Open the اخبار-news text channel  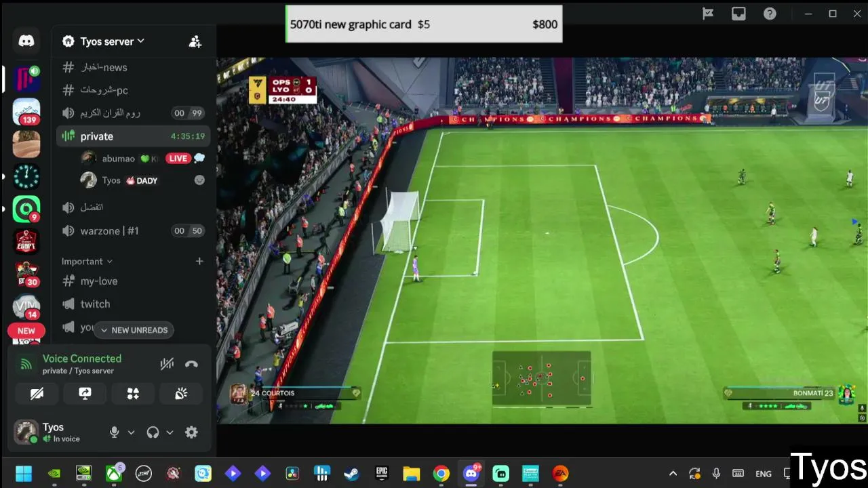[x=132, y=67]
